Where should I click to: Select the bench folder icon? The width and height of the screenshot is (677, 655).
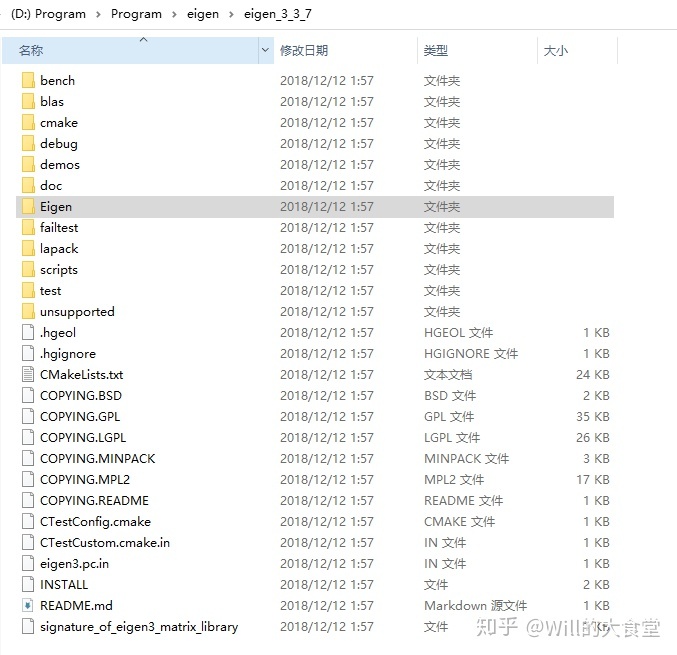[28, 80]
